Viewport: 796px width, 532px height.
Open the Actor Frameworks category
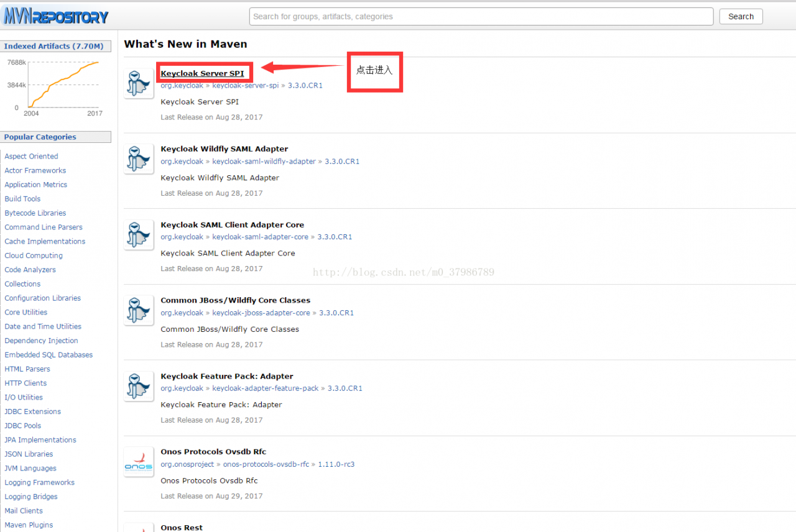click(x=35, y=170)
